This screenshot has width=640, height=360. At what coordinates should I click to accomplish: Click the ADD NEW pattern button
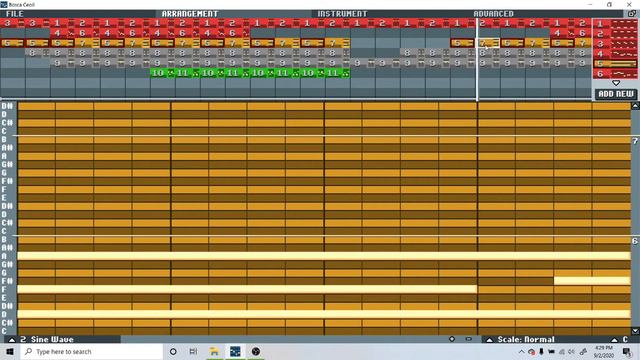[616, 94]
